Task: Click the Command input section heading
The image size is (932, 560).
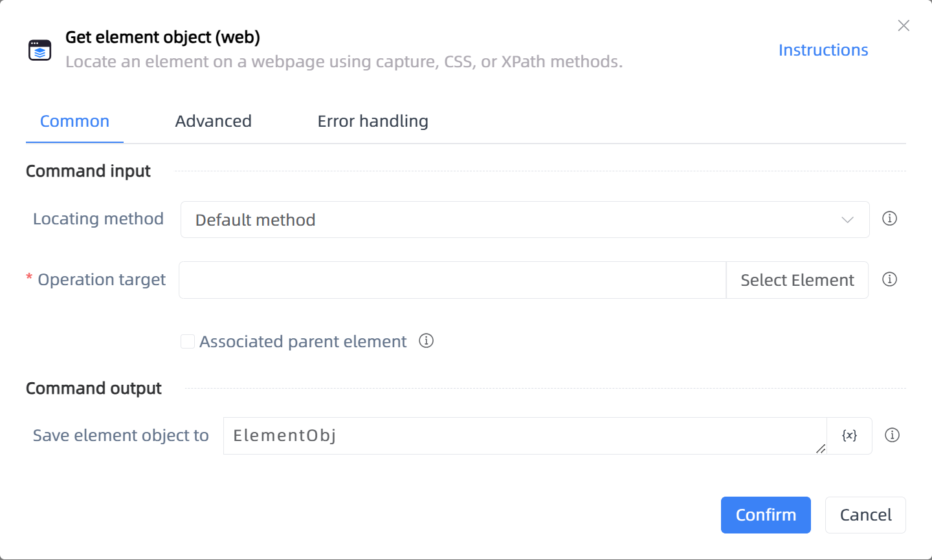Action: point(88,171)
